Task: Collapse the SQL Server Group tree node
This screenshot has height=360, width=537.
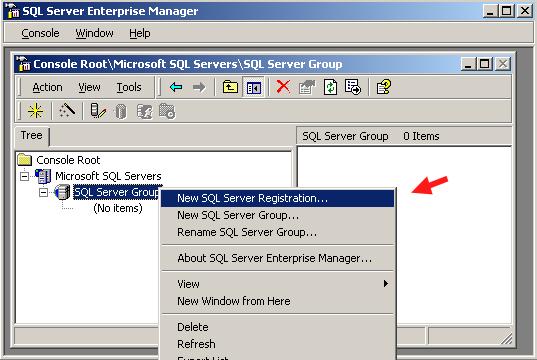Action: point(43,192)
